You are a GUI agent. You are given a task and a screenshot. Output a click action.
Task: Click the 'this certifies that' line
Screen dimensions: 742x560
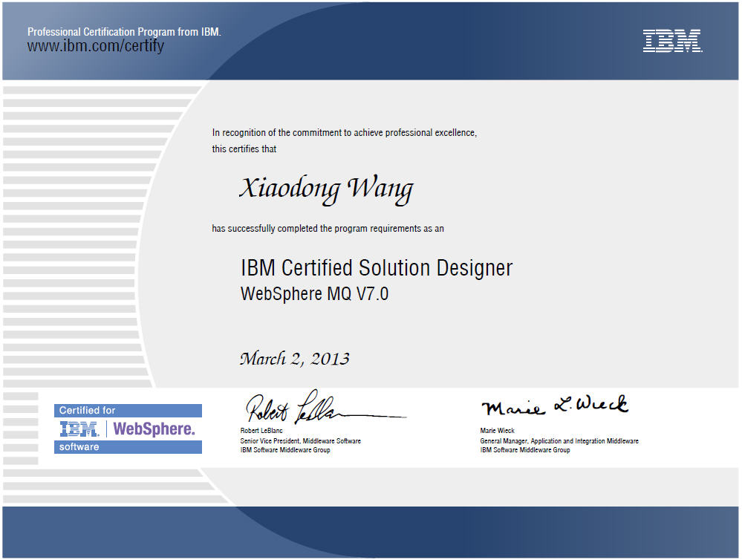pyautogui.click(x=244, y=149)
